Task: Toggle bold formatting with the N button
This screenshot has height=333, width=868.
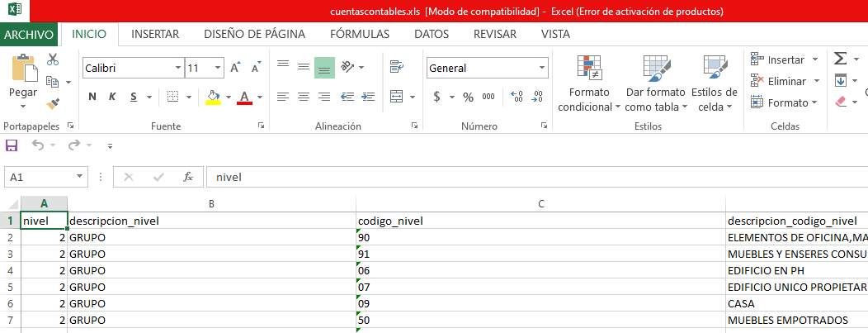Action: pos(92,97)
